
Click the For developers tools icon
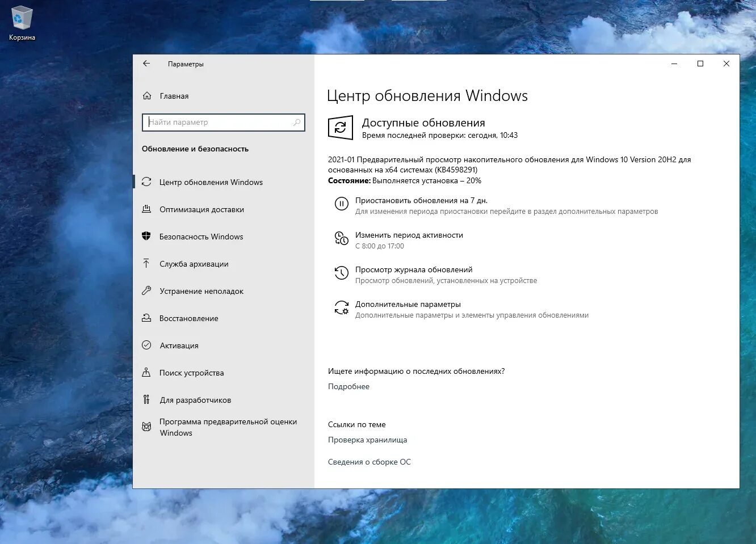click(x=146, y=400)
